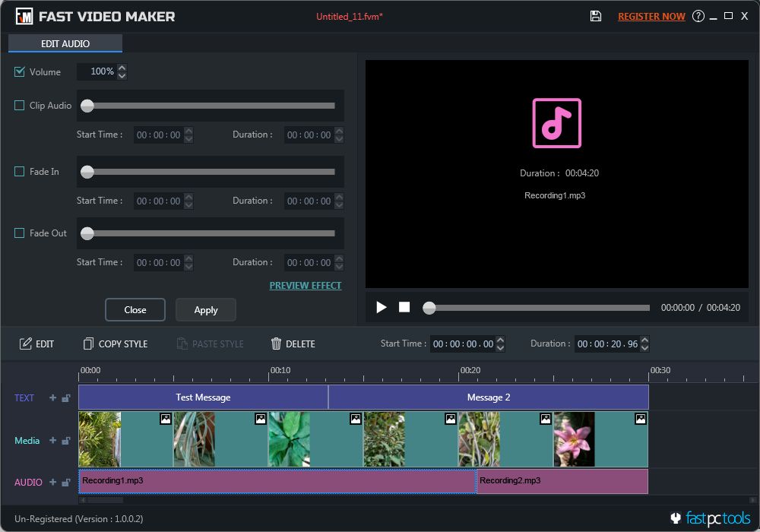Click the up arrow on the Duration stepper

point(643,340)
